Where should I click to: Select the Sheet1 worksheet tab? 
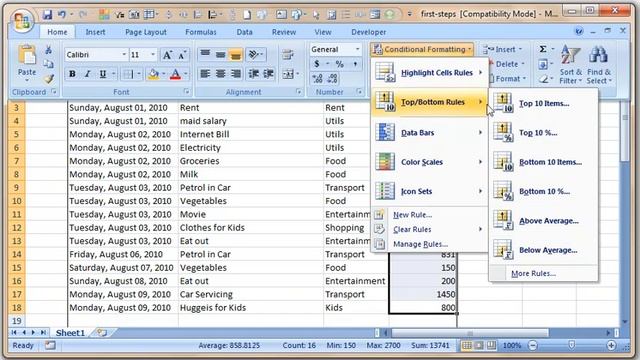(70, 333)
